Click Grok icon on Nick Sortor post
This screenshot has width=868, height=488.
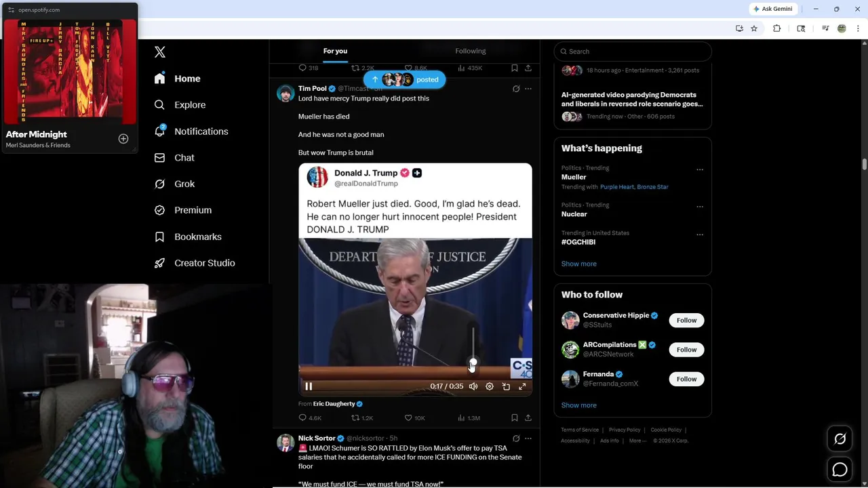[516, 439]
